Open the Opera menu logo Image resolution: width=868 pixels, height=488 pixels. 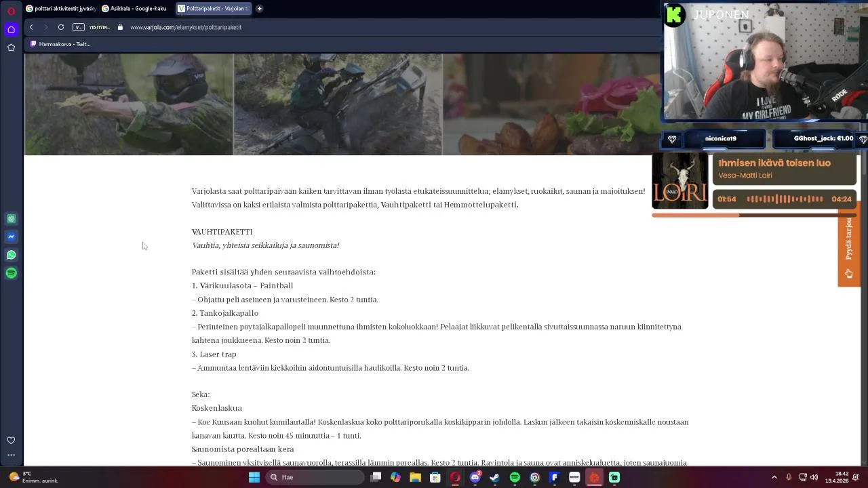click(x=11, y=11)
